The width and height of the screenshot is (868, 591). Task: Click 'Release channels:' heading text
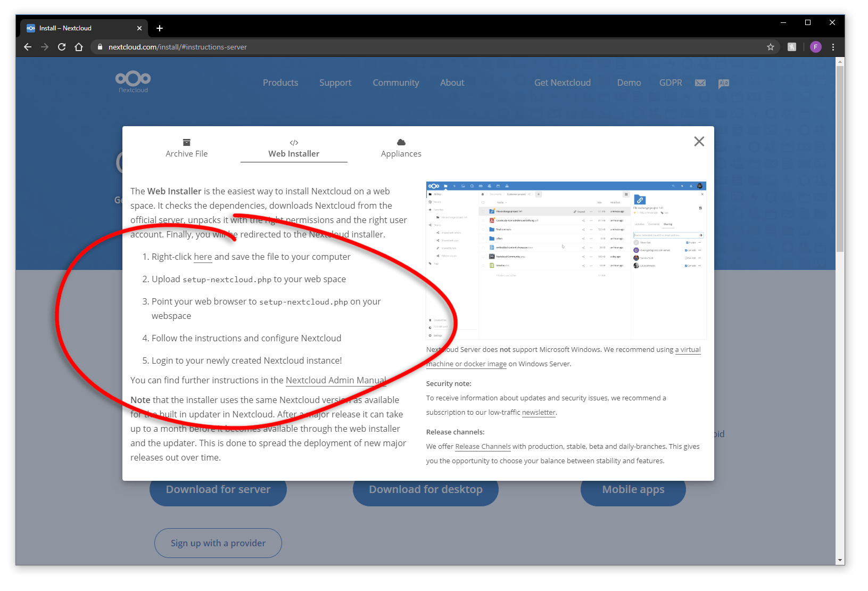[455, 432]
